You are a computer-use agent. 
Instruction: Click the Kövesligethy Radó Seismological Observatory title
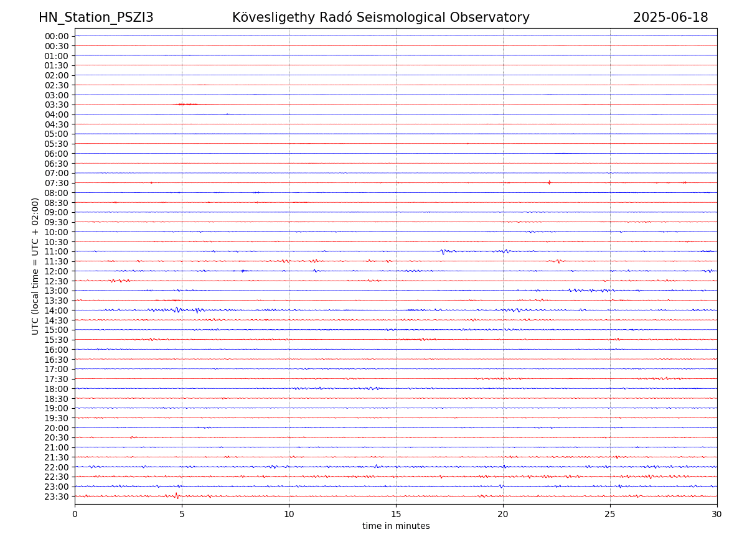point(380,17)
